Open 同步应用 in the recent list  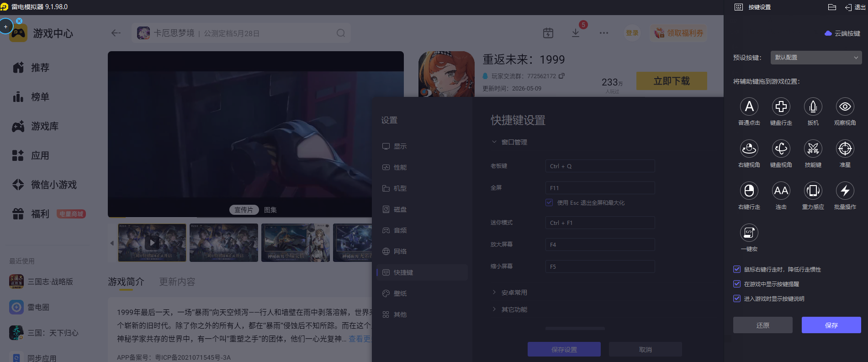point(33,357)
